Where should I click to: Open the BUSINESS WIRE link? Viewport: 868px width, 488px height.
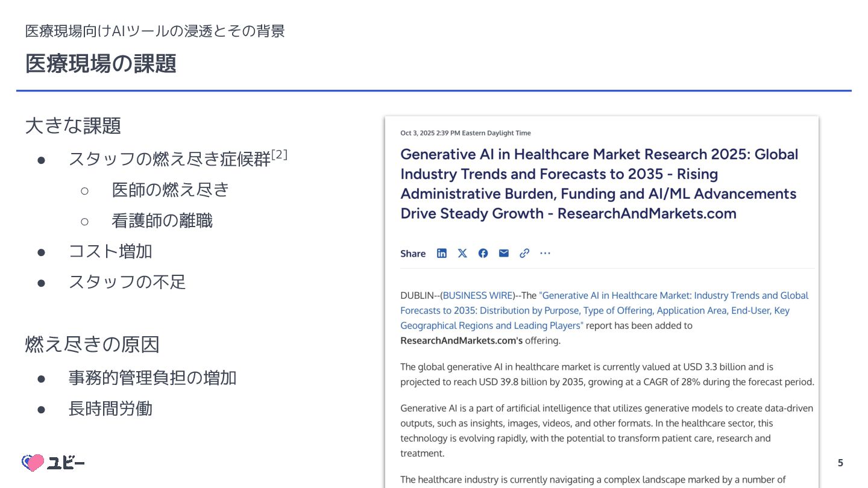pyautogui.click(x=478, y=295)
